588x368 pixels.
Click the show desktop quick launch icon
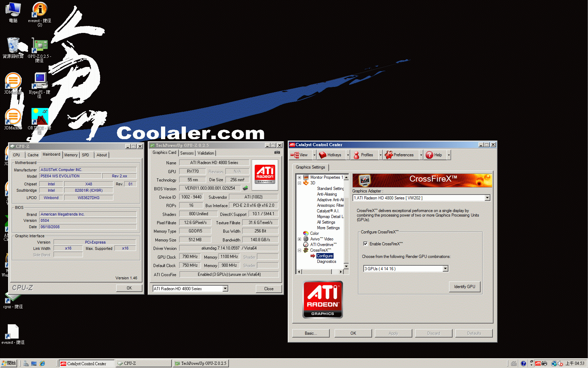coord(34,363)
